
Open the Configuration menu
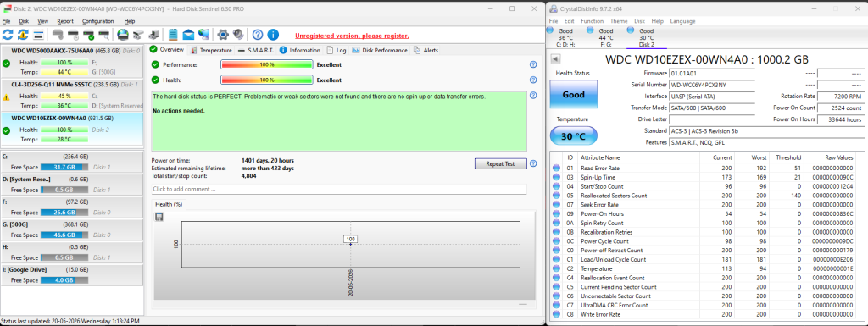click(x=98, y=21)
